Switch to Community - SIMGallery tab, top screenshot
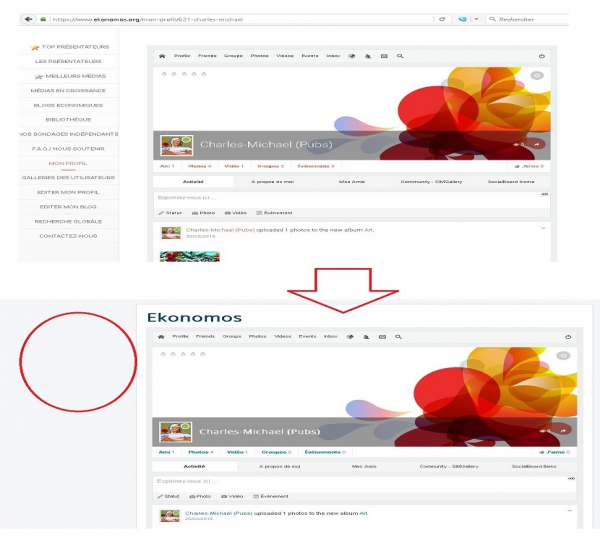Image resolution: width=600 pixels, height=557 pixels. pyautogui.click(x=431, y=182)
